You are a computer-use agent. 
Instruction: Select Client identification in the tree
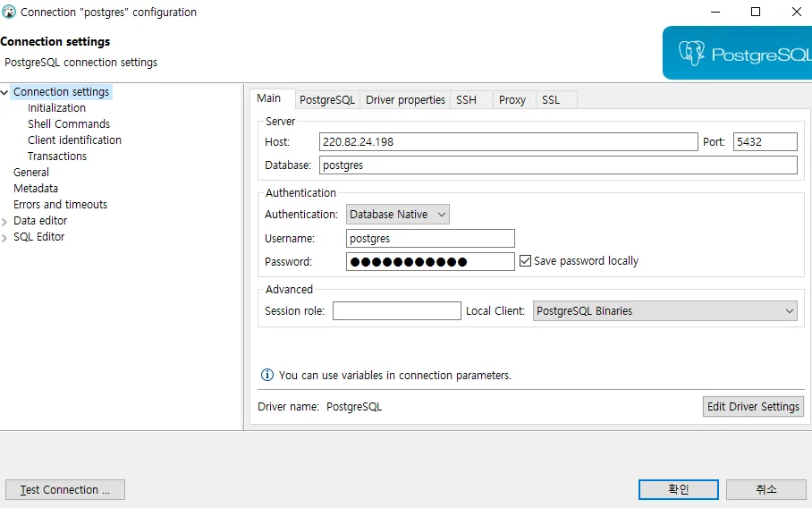click(74, 140)
